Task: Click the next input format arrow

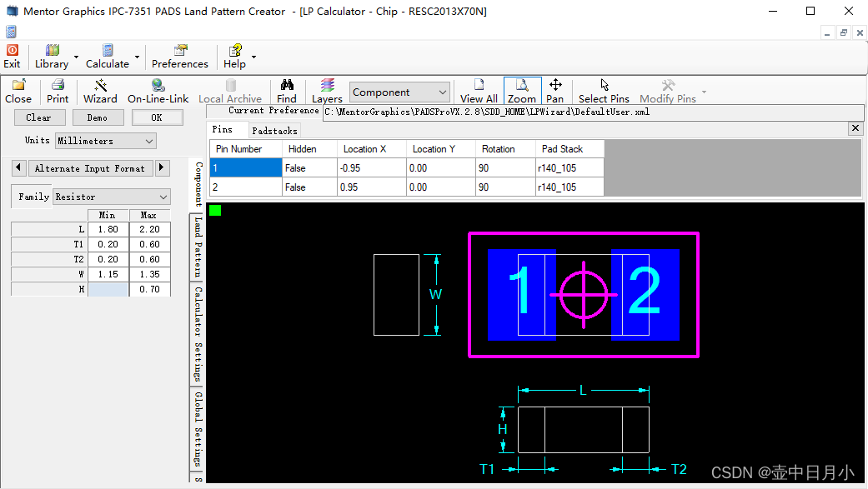Action: coord(162,167)
